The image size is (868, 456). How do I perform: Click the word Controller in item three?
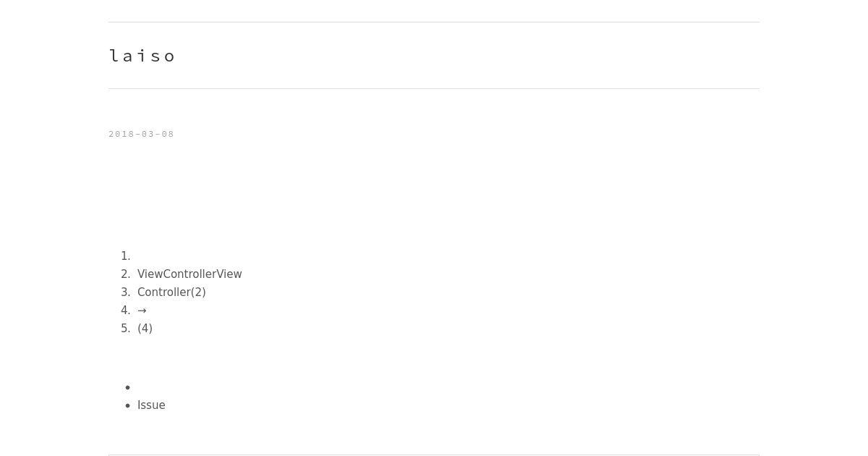tap(164, 292)
